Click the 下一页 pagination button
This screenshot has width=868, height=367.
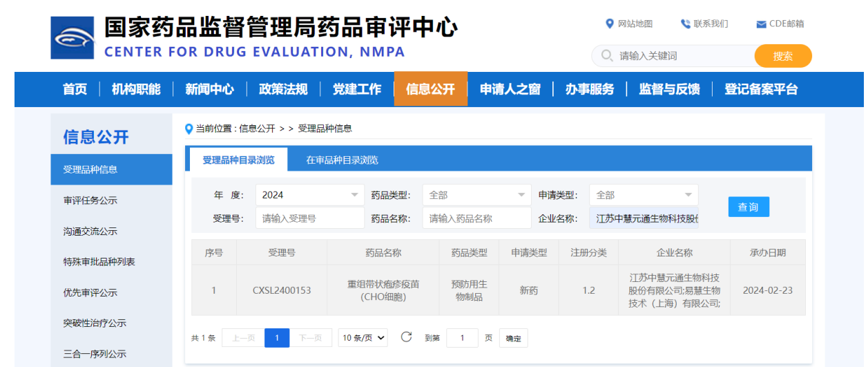(x=310, y=338)
